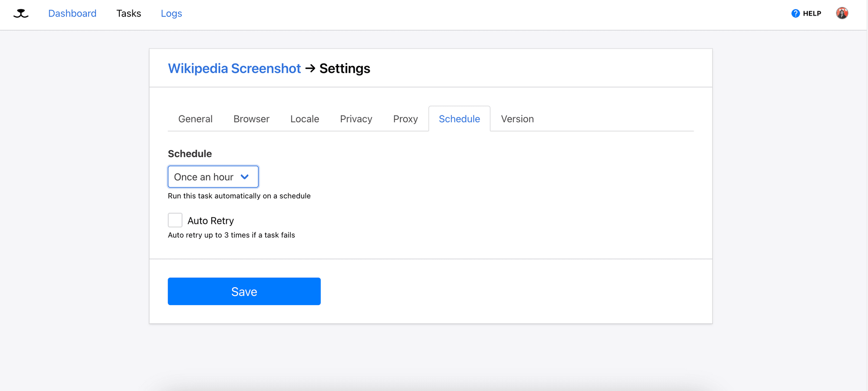Click the mustache logo icon
Viewport: 868px width, 391px height.
pyautogui.click(x=21, y=14)
